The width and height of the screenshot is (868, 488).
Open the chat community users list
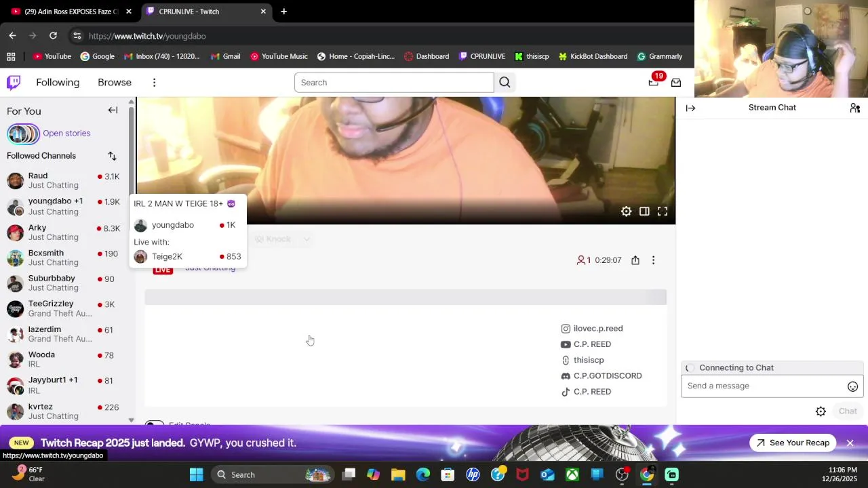855,108
